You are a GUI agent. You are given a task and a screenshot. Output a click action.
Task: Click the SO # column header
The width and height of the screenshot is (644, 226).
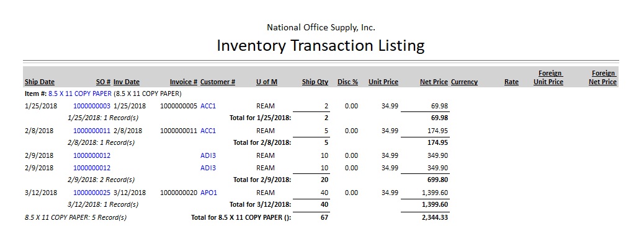tap(103, 82)
